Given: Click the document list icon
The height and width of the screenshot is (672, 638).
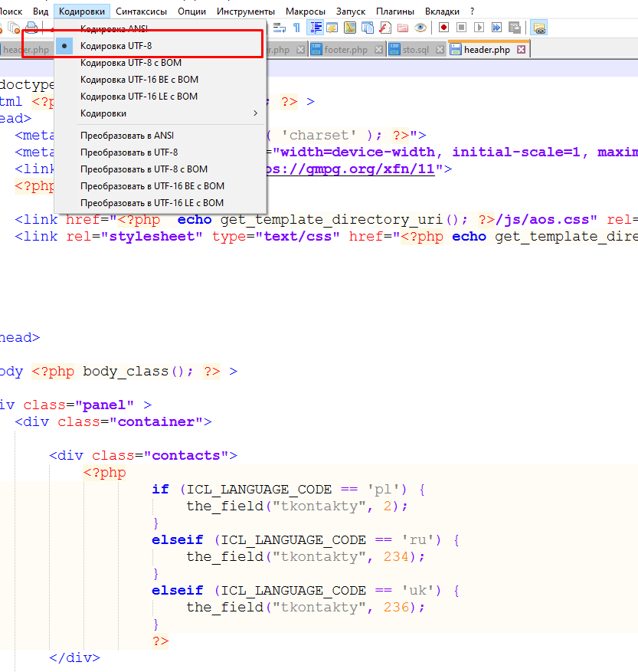Looking at the screenshot, I should (367, 28).
